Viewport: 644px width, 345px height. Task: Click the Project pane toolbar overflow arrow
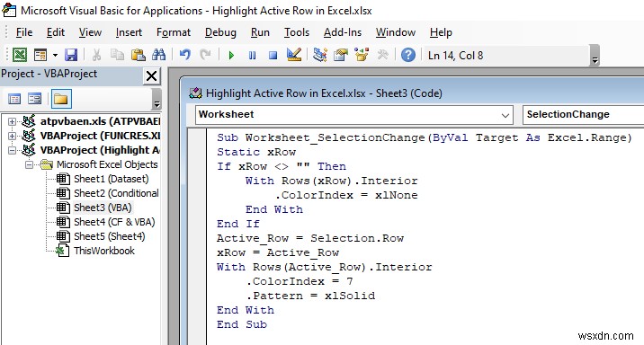click(157, 99)
